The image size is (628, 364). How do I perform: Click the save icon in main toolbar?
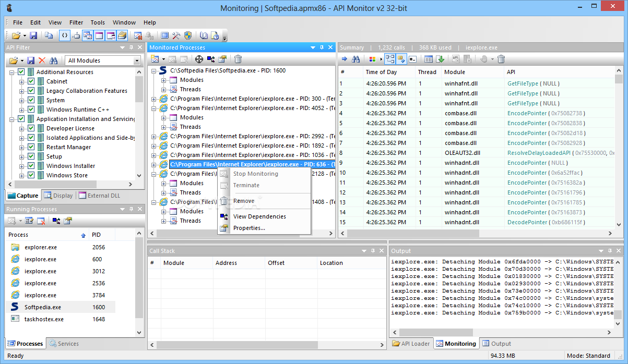(x=33, y=35)
